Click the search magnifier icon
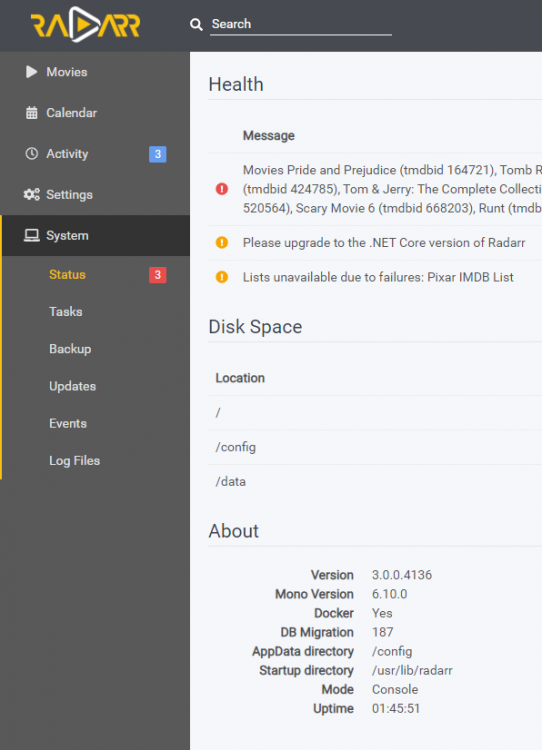 [196, 24]
